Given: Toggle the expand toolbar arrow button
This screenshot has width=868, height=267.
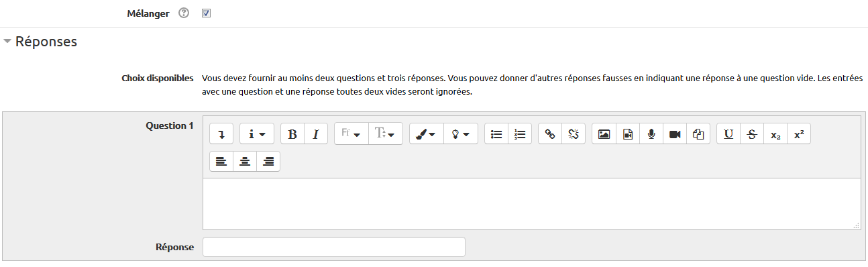Looking at the screenshot, I should point(221,134).
